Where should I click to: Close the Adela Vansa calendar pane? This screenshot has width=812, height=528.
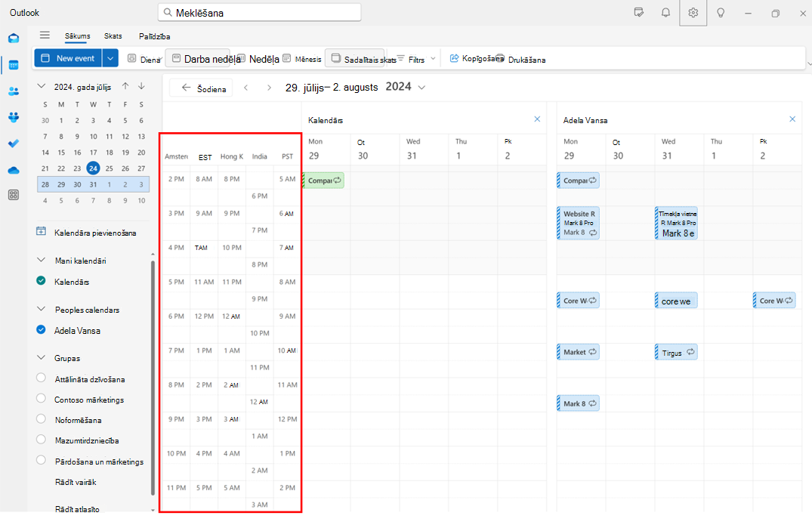(792, 119)
